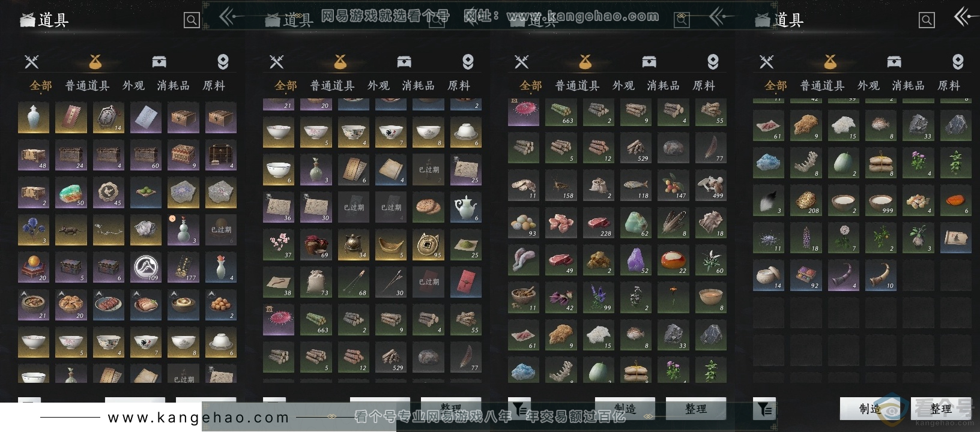Open the filter button in the third panel
Screen dimensions: 980x432
click(x=519, y=409)
